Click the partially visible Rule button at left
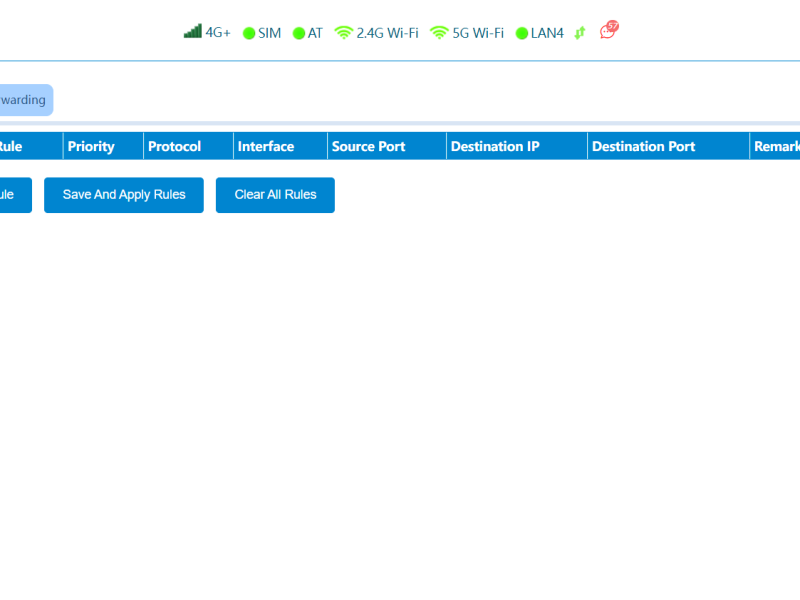 [x=12, y=195]
